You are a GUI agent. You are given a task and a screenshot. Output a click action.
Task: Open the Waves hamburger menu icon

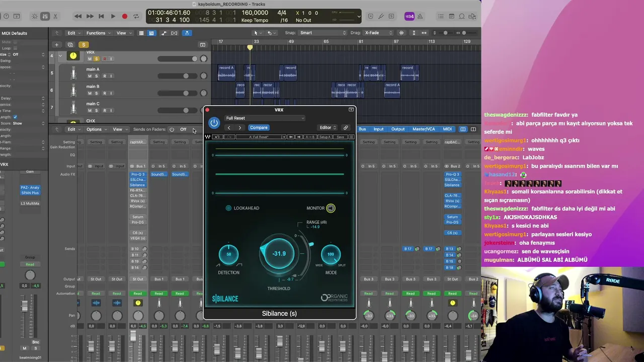coord(351,137)
